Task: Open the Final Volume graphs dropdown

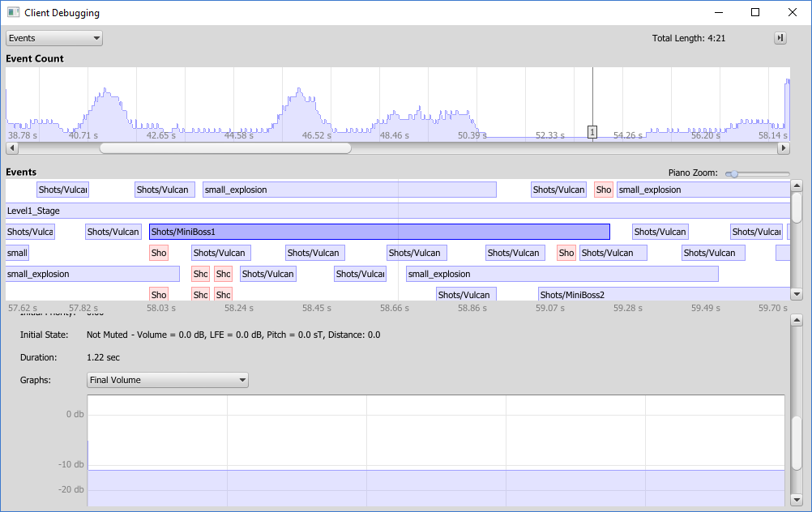Action: tap(167, 380)
